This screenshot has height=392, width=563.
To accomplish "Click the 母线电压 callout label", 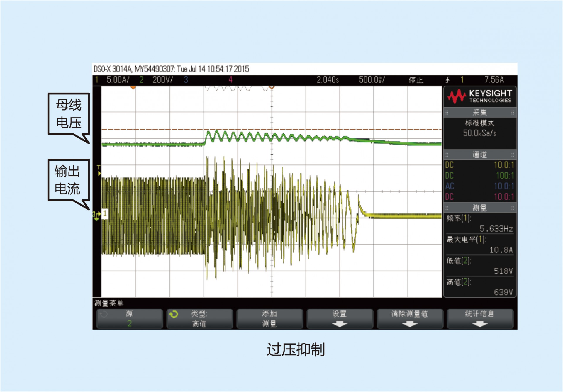I will click(x=69, y=114).
